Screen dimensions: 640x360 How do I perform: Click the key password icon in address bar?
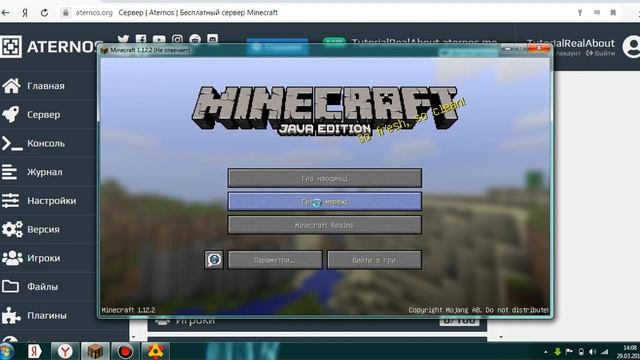click(x=580, y=13)
